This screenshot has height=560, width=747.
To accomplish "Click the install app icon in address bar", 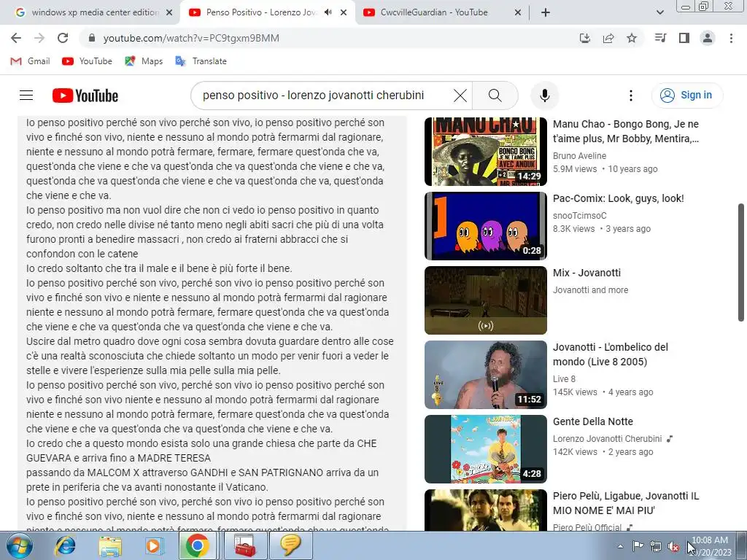I will (585, 38).
